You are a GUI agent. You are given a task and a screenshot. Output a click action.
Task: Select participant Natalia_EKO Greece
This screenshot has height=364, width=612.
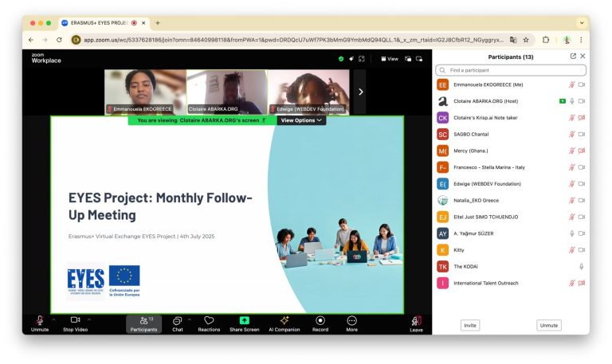[511, 201]
